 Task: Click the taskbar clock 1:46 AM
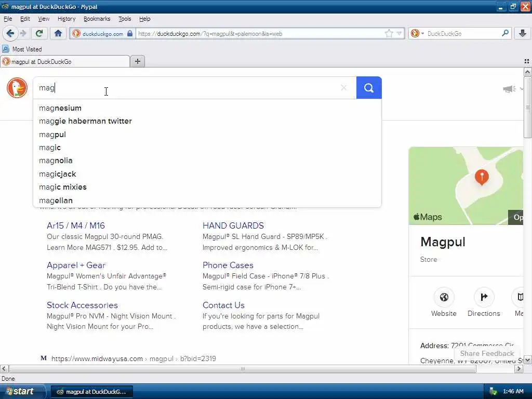pos(513,392)
